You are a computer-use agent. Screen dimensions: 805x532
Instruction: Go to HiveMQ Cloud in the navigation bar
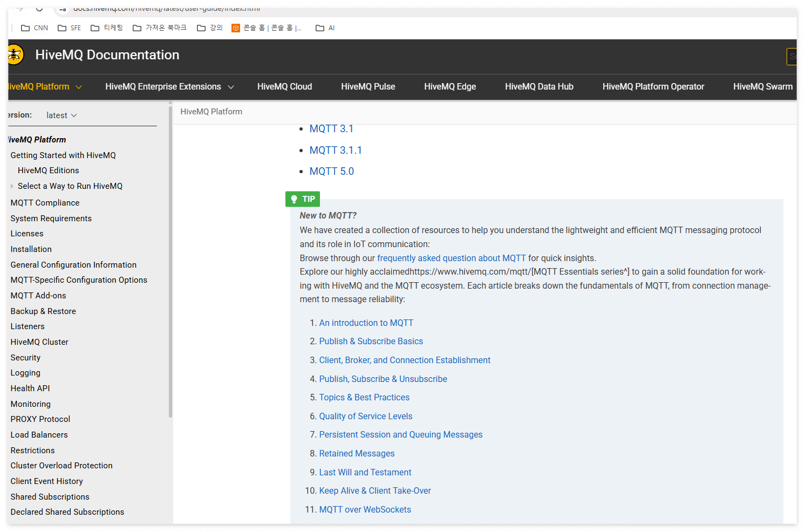285,86
